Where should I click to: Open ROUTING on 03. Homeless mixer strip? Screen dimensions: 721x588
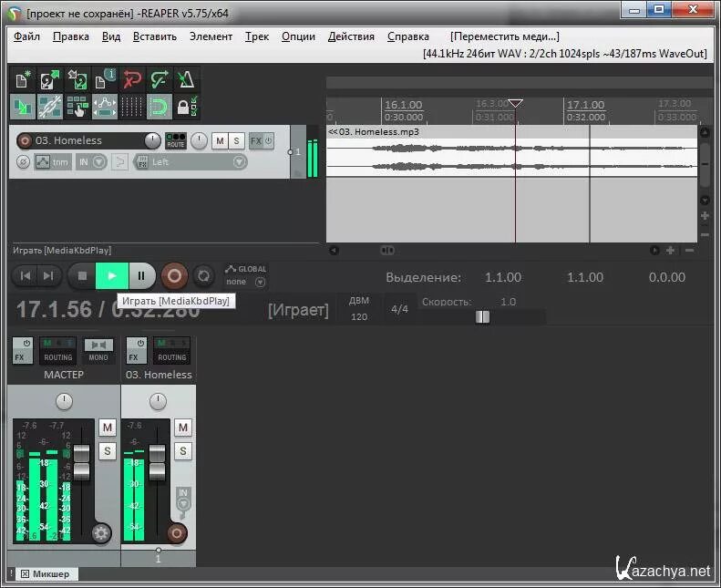(171, 350)
